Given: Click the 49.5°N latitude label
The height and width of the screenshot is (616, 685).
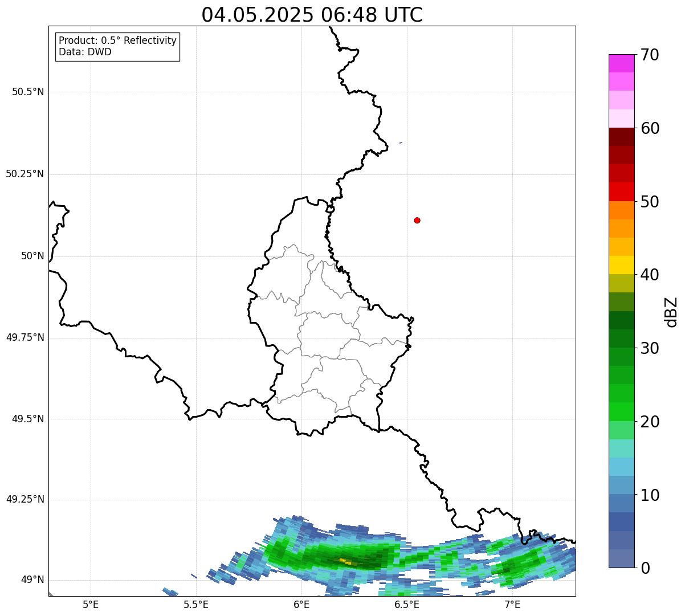Looking at the screenshot, I should coord(28,419).
